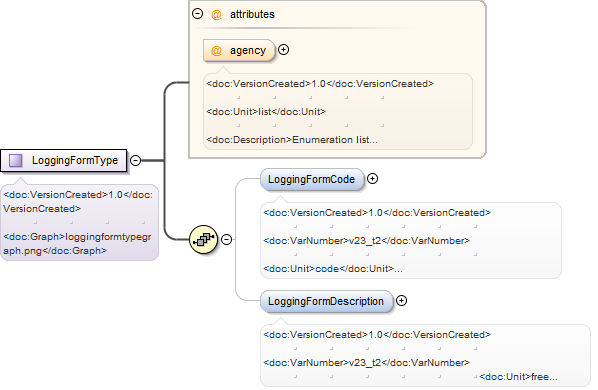598x390 pixels.
Task: Select the LoggingFormDescription element
Action: pyautogui.click(x=326, y=301)
